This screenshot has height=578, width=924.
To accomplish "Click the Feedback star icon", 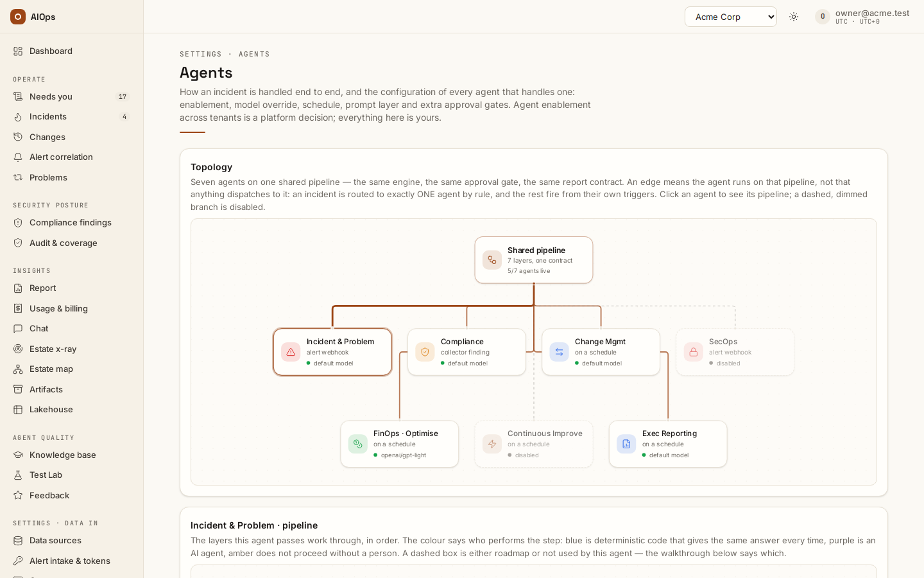I will [x=18, y=496].
